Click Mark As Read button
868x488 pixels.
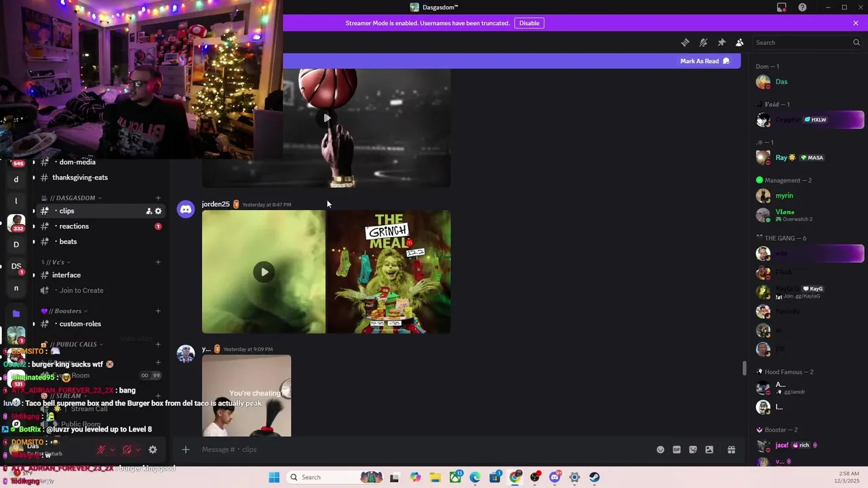(x=705, y=61)
